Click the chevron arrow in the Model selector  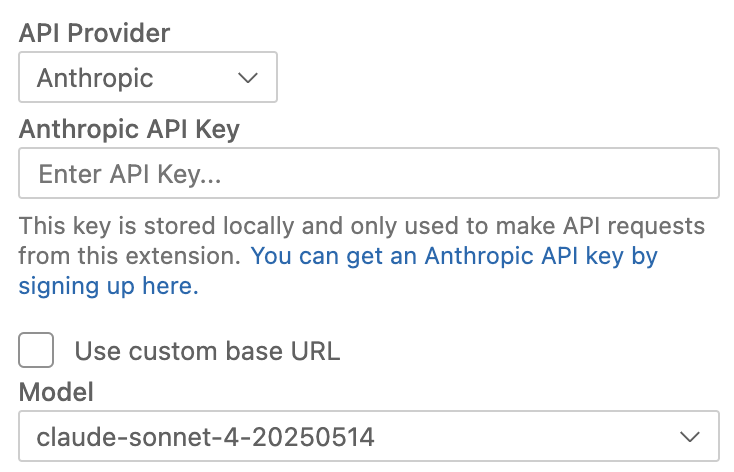(x=689, y=436)
